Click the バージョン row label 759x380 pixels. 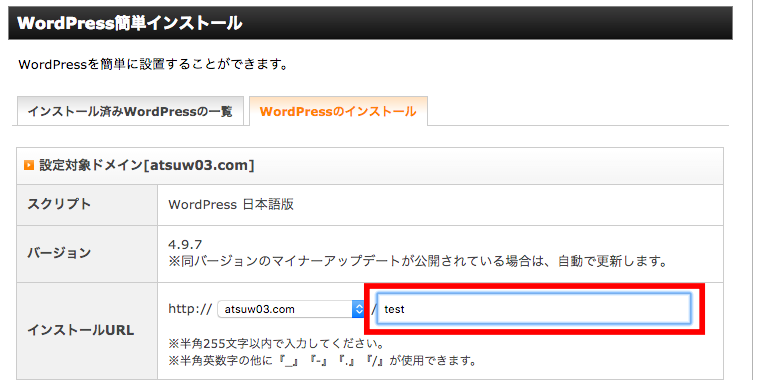[x=59, y=253]
